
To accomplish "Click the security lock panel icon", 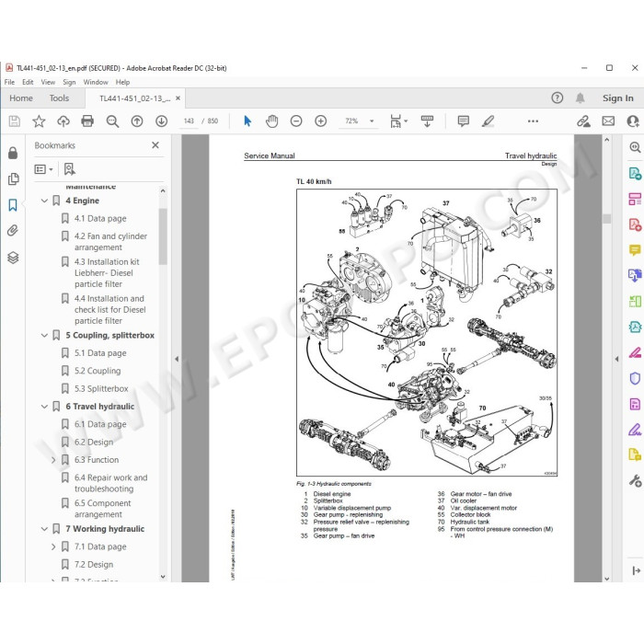I will click(x=13, y=153).
